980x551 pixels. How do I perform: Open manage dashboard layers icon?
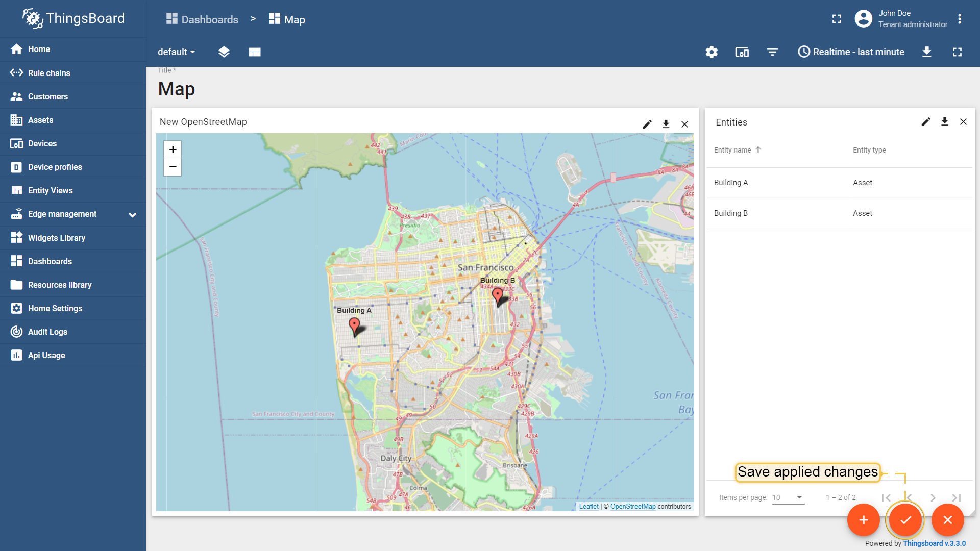point(224,52)
